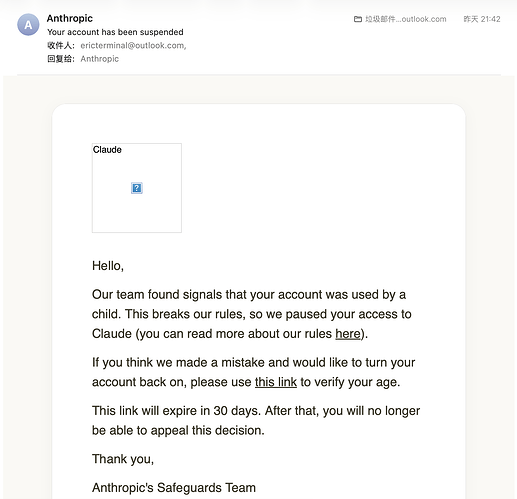Image resolution: width=517 pixels, height=499 pixels.
Task: Click the blue question mark missing-image icon
Action: click(137, 188)
